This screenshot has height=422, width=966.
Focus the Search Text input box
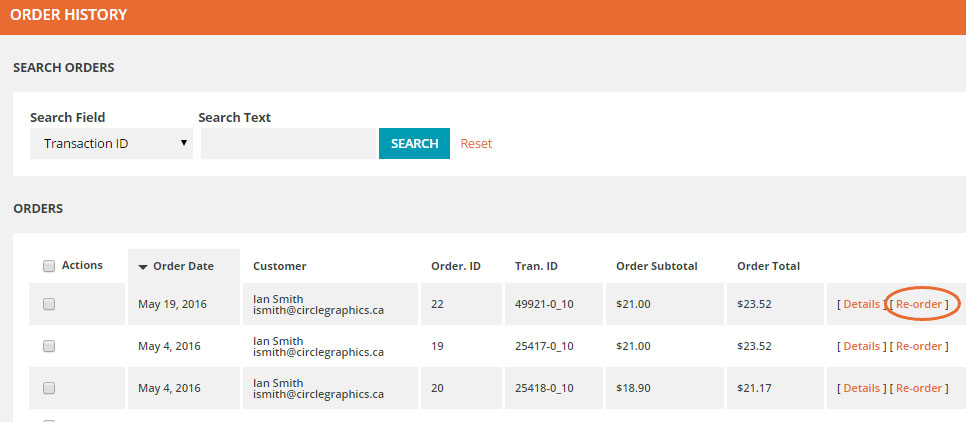288,144
